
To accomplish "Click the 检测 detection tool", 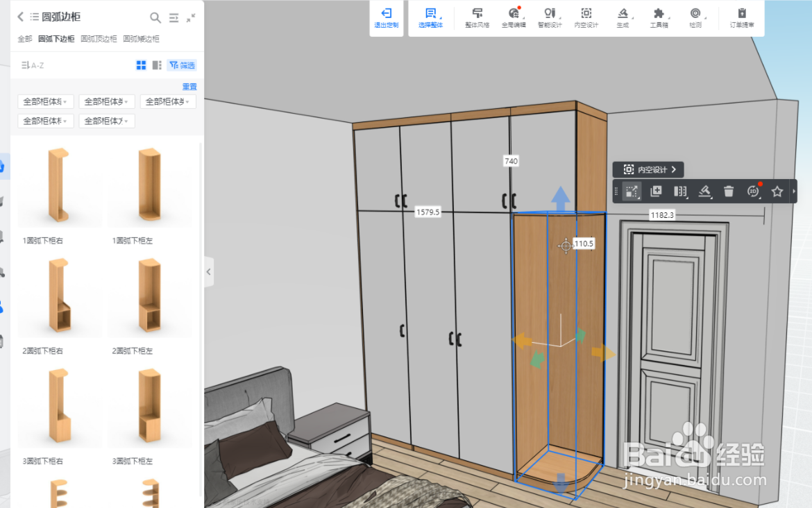I will pos(695,17).
